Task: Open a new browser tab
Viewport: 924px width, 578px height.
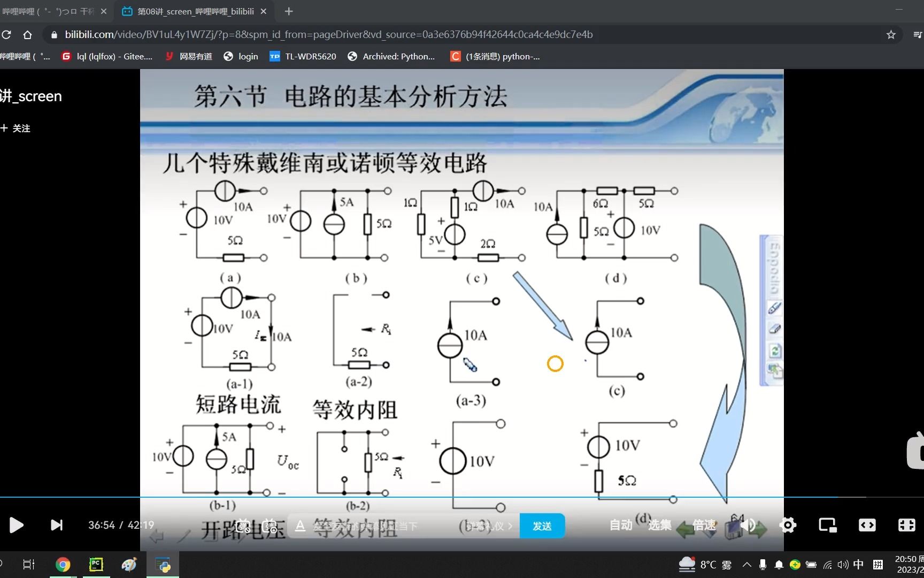Action: (x=289, y=11)
